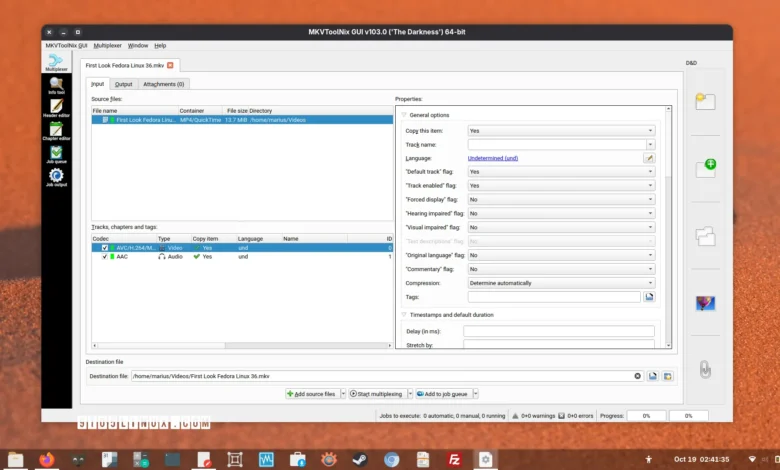
Task: Open the 'Forced display' flag dropdown
Action: 561,199
